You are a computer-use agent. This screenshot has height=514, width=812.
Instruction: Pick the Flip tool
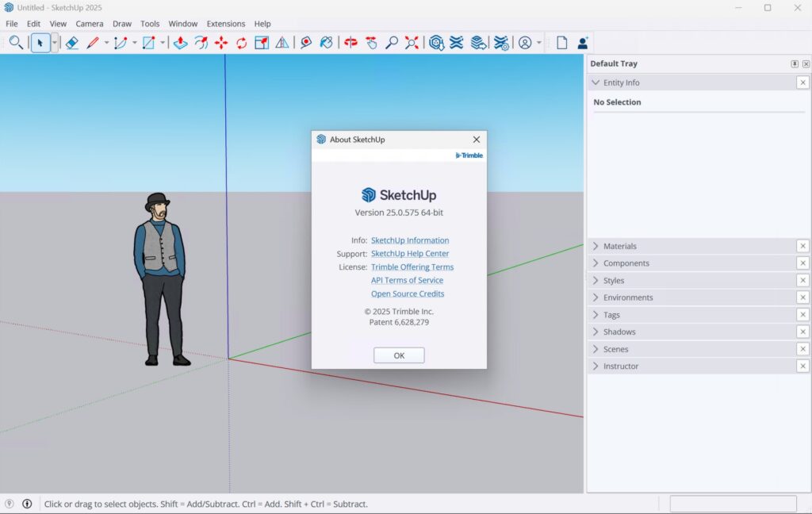click(x=282, y=43)
